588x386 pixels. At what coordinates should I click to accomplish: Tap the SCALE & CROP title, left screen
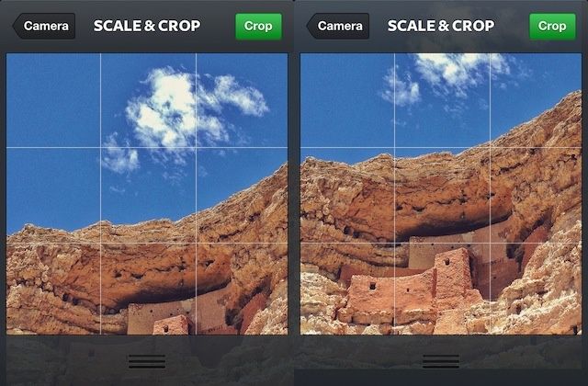[x=147, y=26]
